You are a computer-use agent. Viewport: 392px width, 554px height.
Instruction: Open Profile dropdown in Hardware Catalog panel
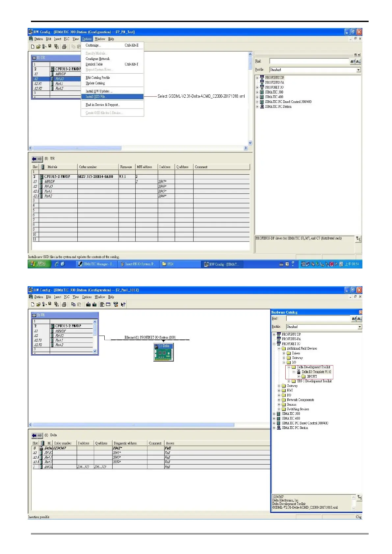click(x=359, y=327)
